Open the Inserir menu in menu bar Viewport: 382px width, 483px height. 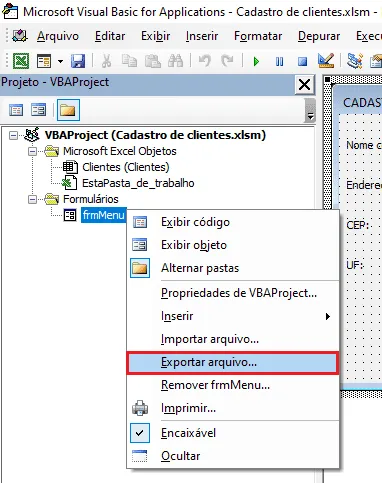click(202, 36)
